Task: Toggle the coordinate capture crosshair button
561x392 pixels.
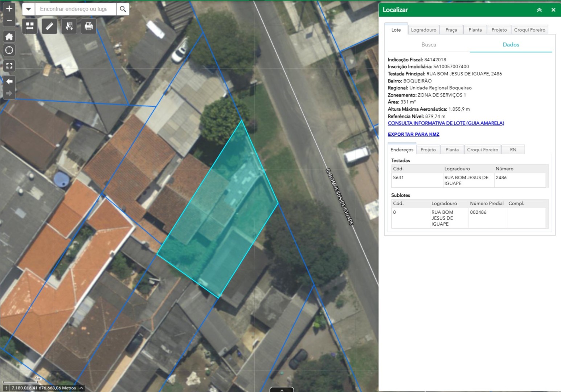Action: [x=6, y=388]
